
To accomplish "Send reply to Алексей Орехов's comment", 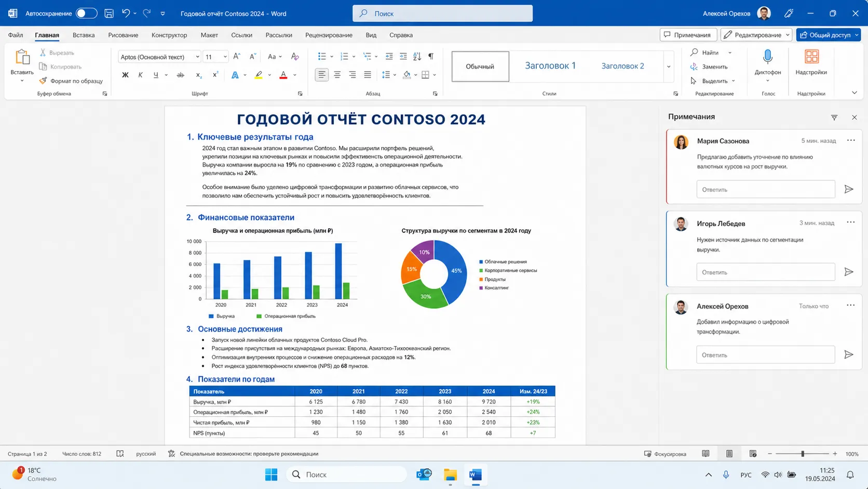I will 849,354.
